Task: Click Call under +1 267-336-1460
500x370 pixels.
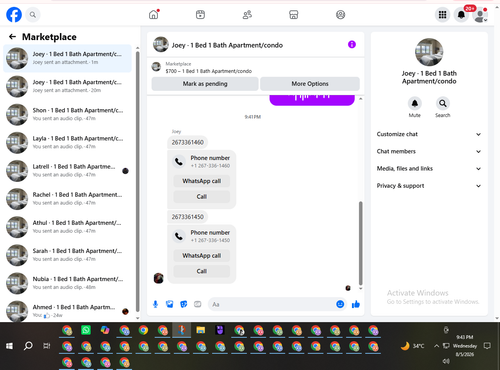Action: (x=202, y=197)
